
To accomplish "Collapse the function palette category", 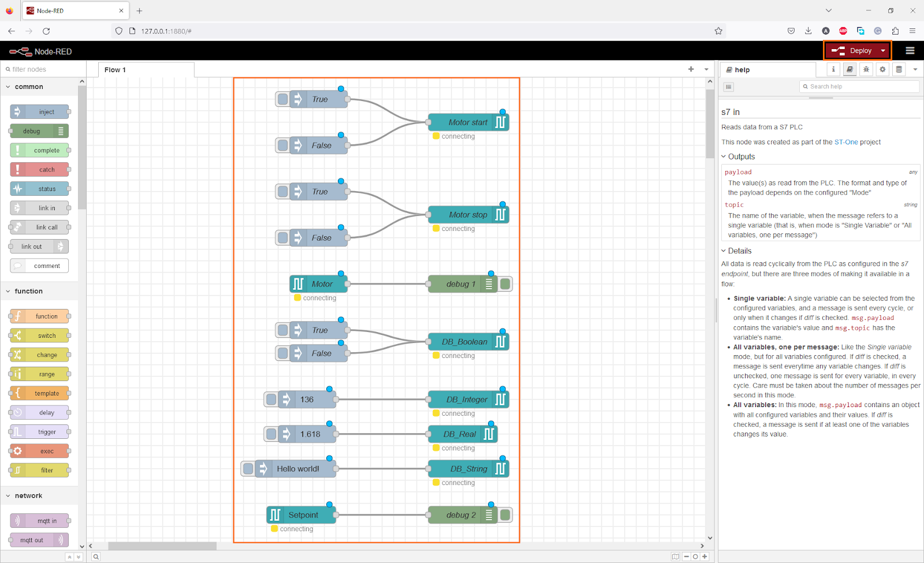I will [x=39, y=291].
